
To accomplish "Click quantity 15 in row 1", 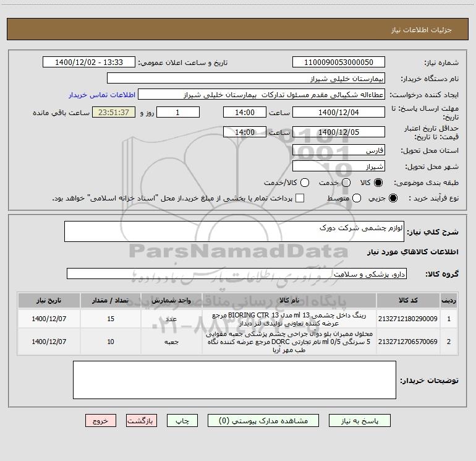I will point(111,319).
